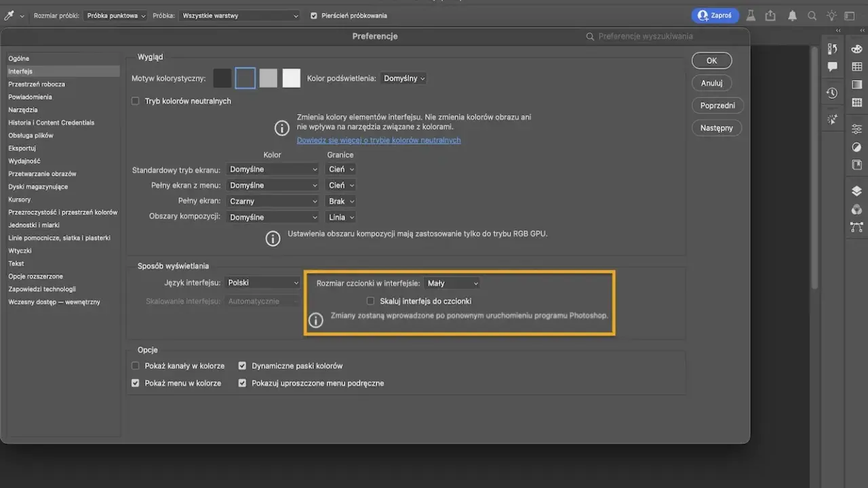
Task: Select Tekst preferences category
Action: (16, 264)
